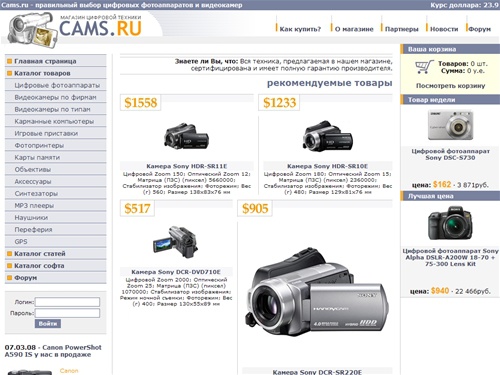Open Форум in the top menu
This screenshot has height=375, width=500.
480,29
